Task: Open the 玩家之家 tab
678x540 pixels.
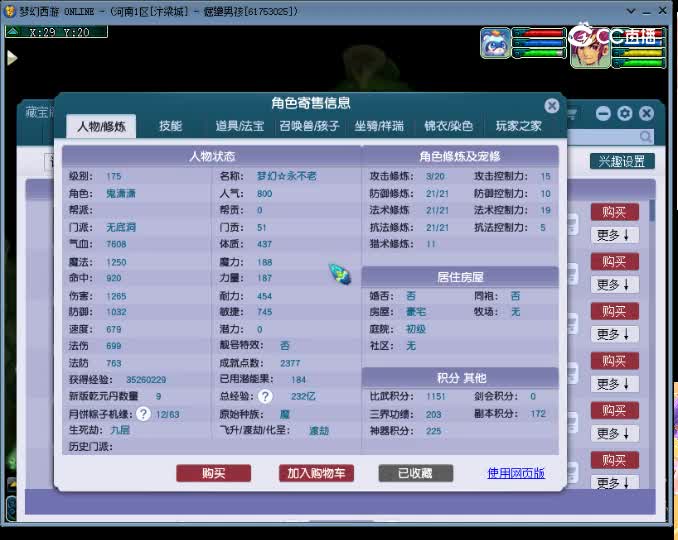Action: pyautogui.click(x=518, y=126)
